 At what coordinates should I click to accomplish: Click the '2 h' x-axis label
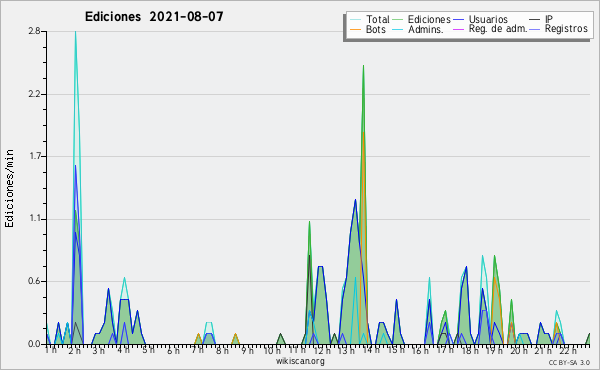pos(75,350)
